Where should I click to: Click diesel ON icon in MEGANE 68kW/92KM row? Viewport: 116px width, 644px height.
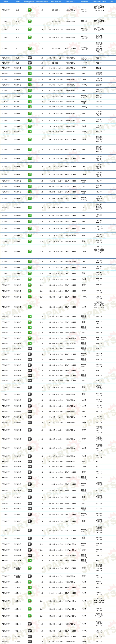pos(30,509)
